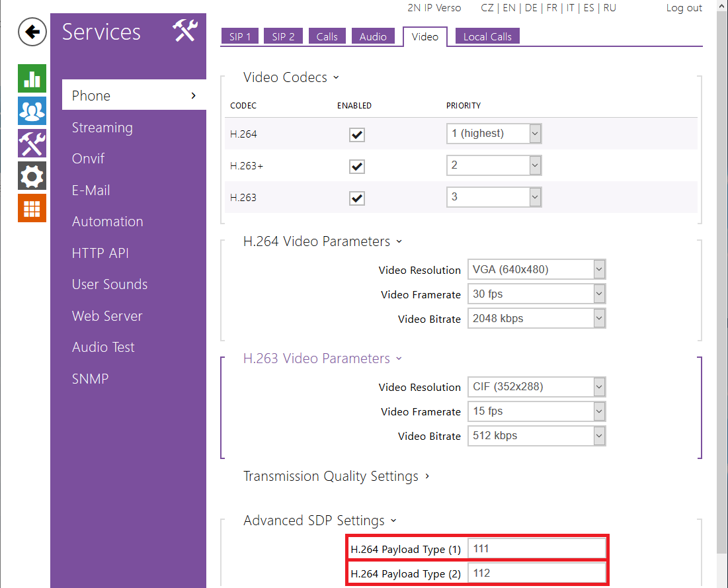Open the green Status chart icon
This screenshot has width=728, height=588.
32,78
